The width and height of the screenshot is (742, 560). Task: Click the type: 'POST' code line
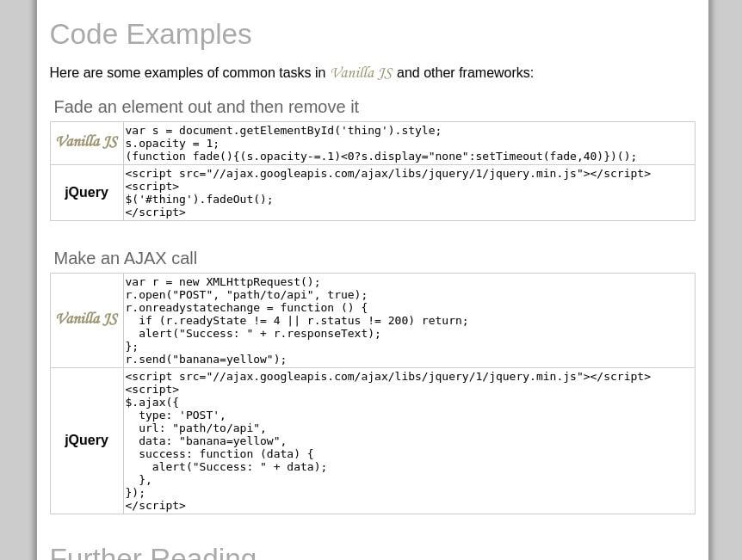pyautogui.click(x=182, y=415)
